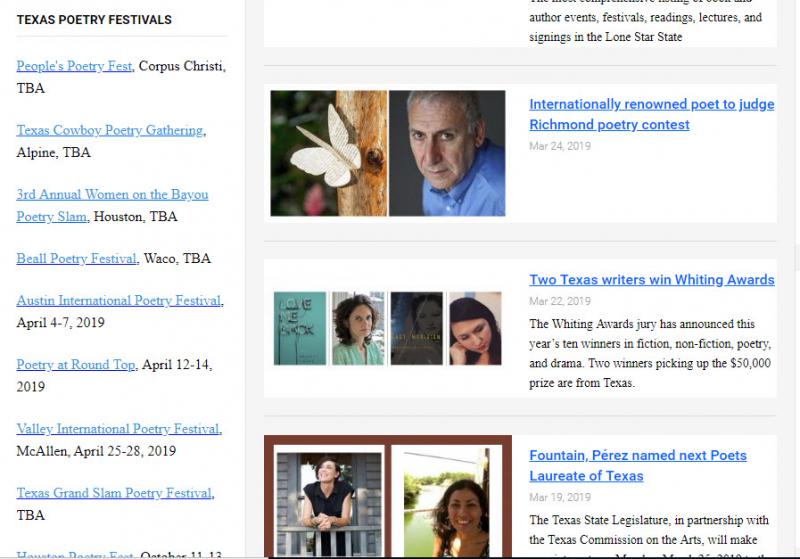Click the 'Mar 19, 2019' article date
Image resolution: width=800 pixels, height=559 pixels.
560,497
